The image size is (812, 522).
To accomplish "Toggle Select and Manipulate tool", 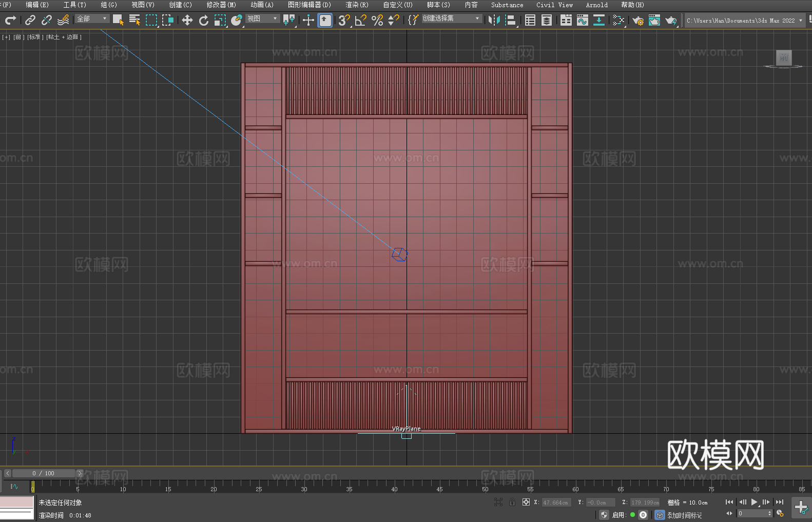I will tap(308, 20).
